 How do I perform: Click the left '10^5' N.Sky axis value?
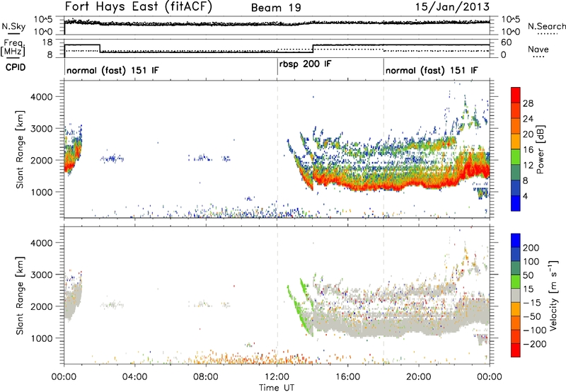(43, 19)
